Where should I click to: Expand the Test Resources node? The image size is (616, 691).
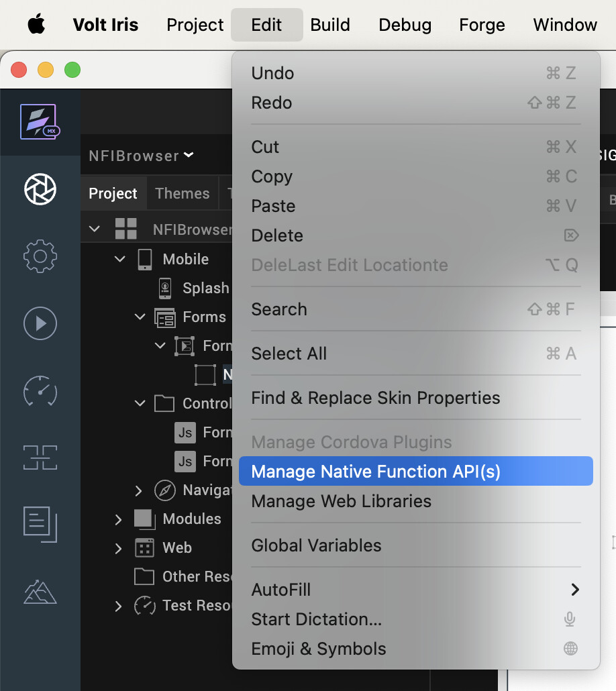click(118, 606)
